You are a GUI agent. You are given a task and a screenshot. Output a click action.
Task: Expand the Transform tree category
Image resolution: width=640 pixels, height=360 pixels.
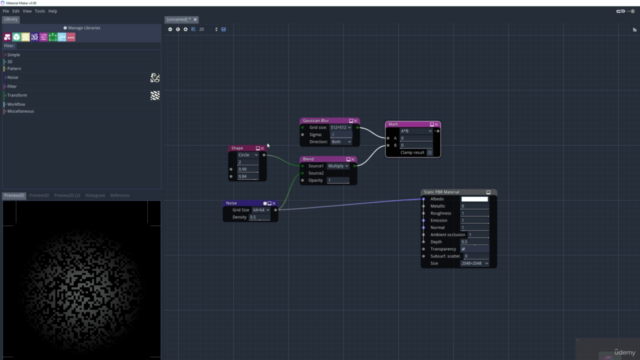(5, 95)
